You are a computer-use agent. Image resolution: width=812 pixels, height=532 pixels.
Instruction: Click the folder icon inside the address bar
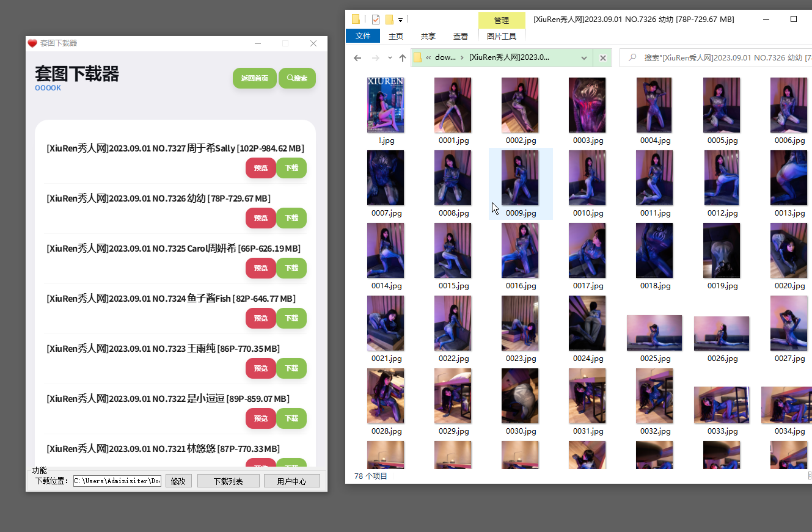pos(418,58)
